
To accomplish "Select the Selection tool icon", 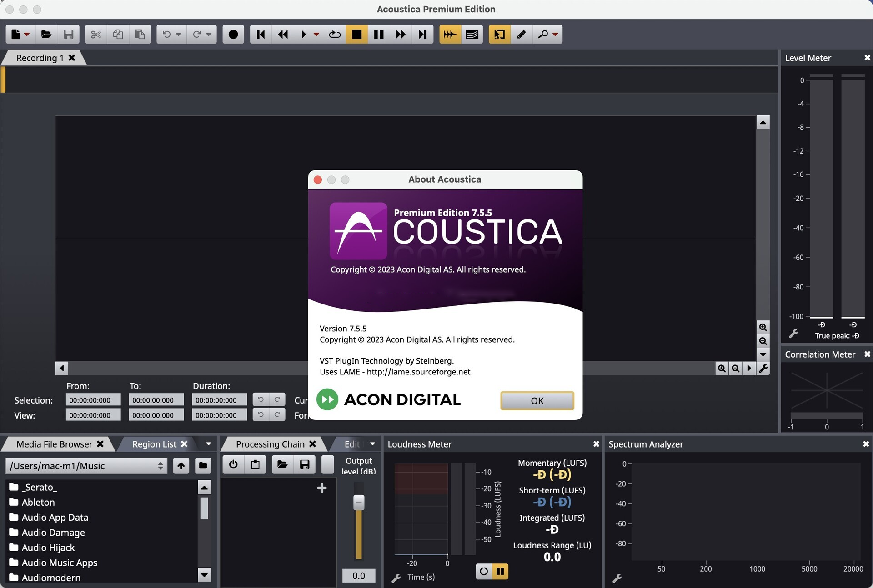I will tap(499, 34).
